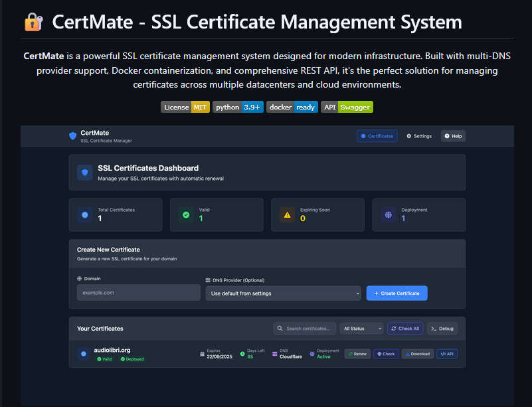Click the clock icon next to Days Left
The height and width of the screenshot is (407, 532).
tap(242, 354)
